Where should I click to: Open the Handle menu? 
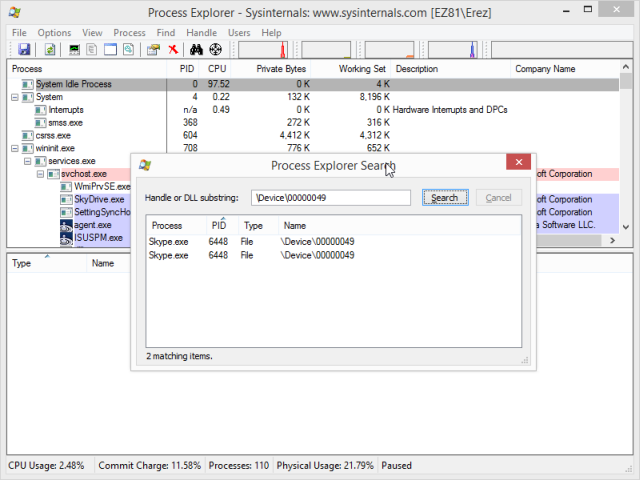pyautogui.click(x=202, y=33)
